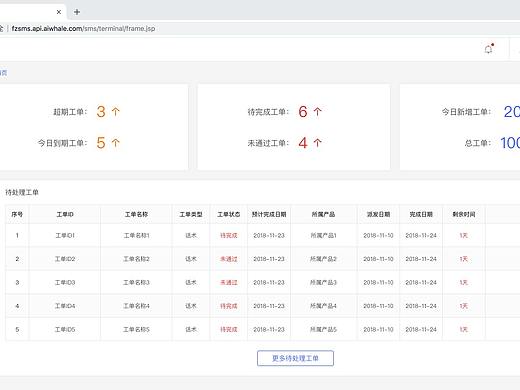
Task: Select the 工单ID2 cell
Action: pyautogui.click(x=65, y=259)
